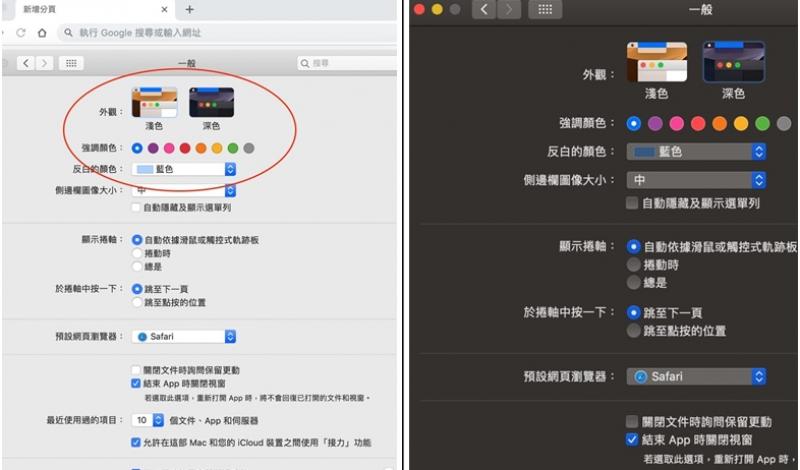The width and height of the screenshot is (800, 470).
Task: Click the show-all grid button in light window
Action: pos(72,63)
